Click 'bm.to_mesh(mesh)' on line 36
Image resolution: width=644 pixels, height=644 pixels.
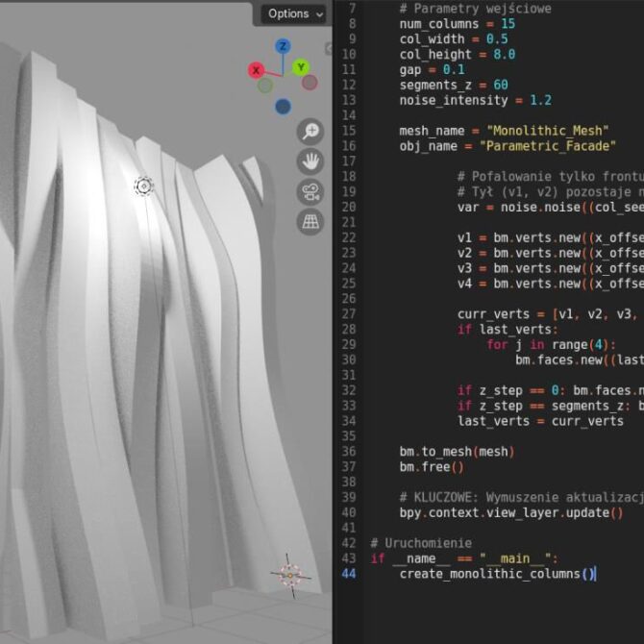coord(457,452)
